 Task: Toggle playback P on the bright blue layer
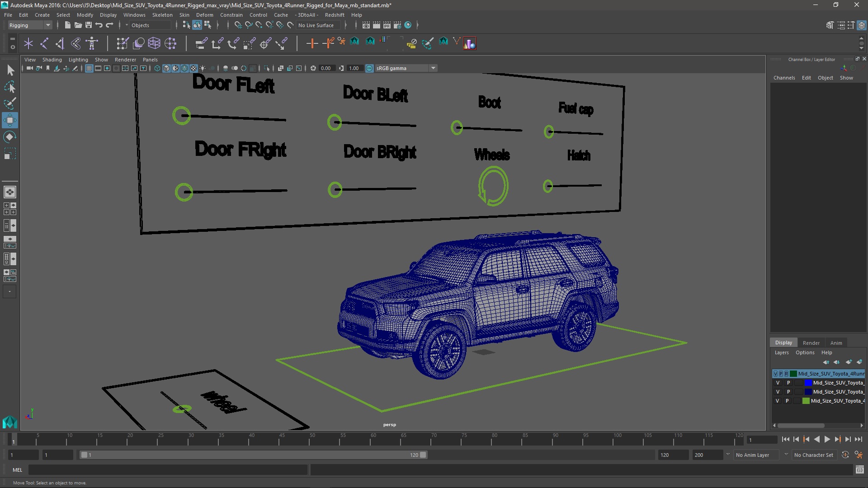(788, 383)
